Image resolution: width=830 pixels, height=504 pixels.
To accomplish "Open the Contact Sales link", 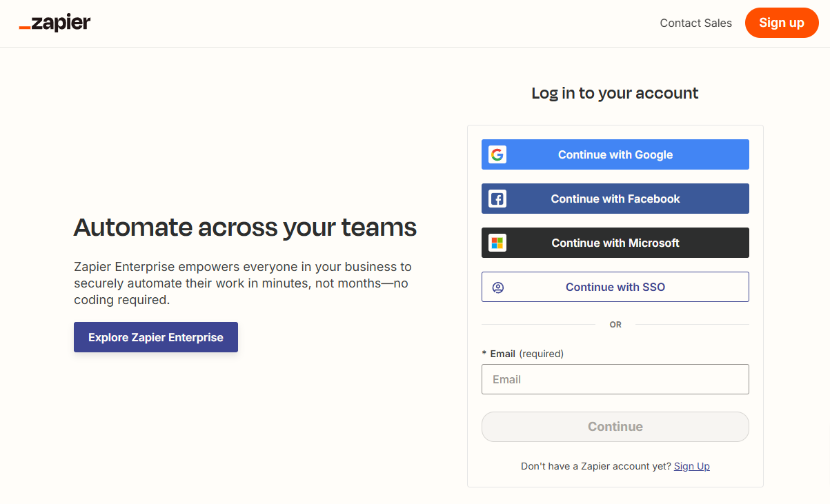I will pyautogui.click(x=695, y=23).
